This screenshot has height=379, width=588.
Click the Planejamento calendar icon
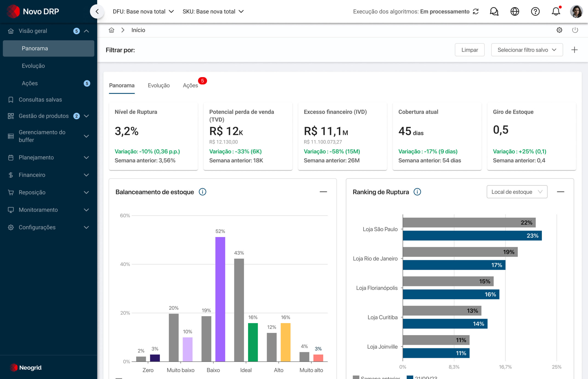pyautogui.click(x=11, y=158)
